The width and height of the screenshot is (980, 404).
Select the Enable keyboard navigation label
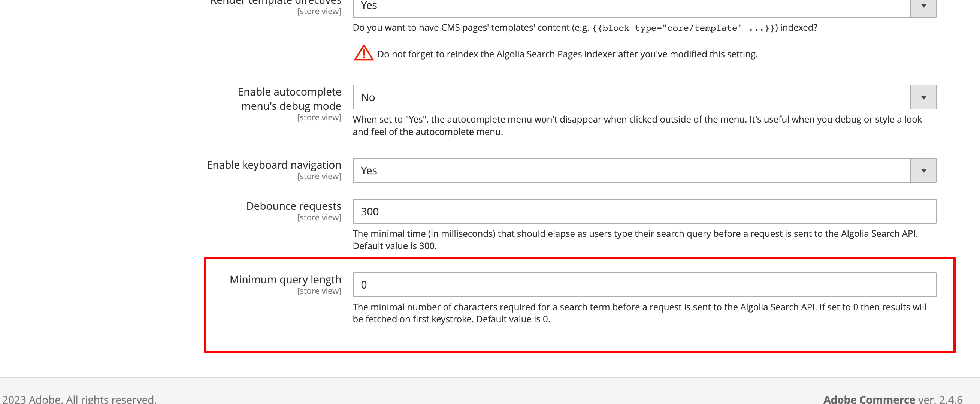click(x=273, y=165)
